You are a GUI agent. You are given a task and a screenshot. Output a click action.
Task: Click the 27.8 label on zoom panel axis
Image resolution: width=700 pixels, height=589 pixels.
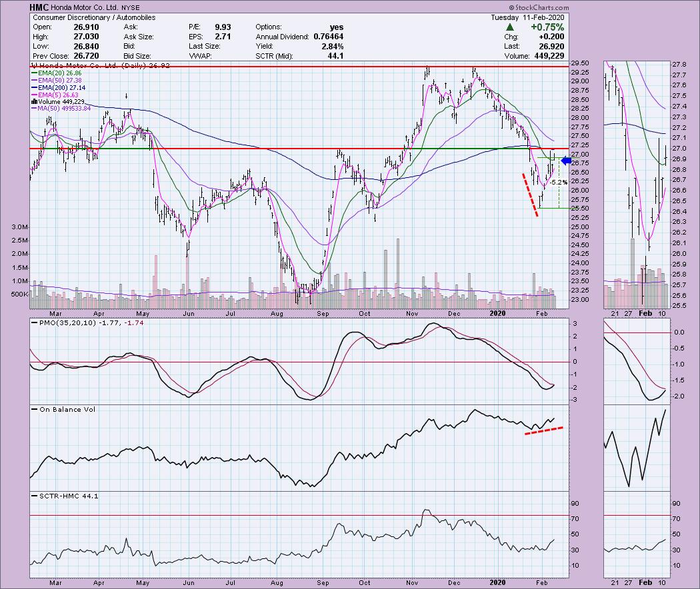[679, 64]
